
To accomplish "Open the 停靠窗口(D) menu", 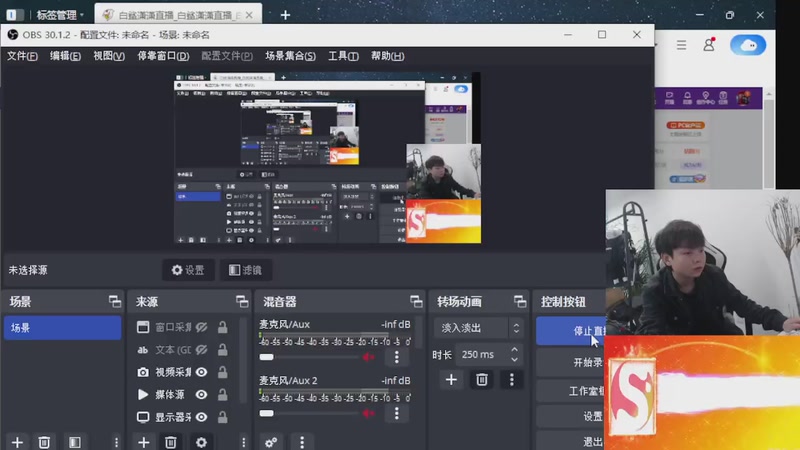I will (x=163, y=56).
